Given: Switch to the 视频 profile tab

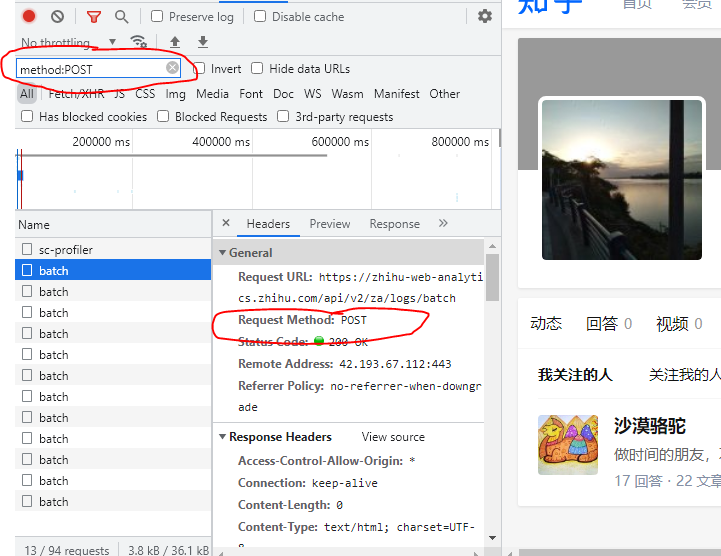Looking at the screenshot, I should [x=679, y=324].
